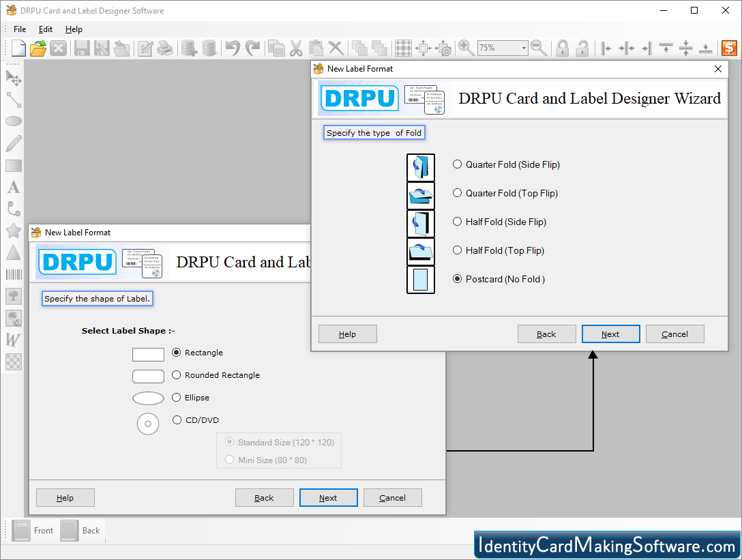
Task: Cancel the fold type wizard dialog
Action: click(x=674, y=334)
